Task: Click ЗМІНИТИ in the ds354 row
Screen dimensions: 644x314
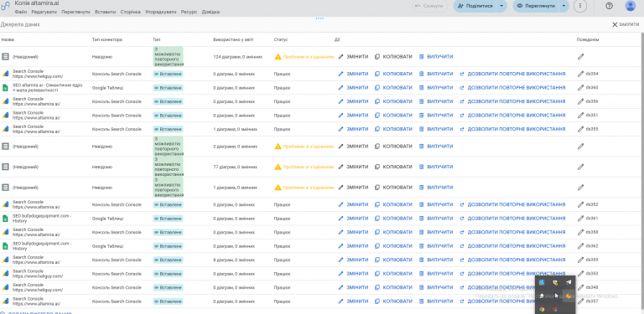Action: (353, 75)
